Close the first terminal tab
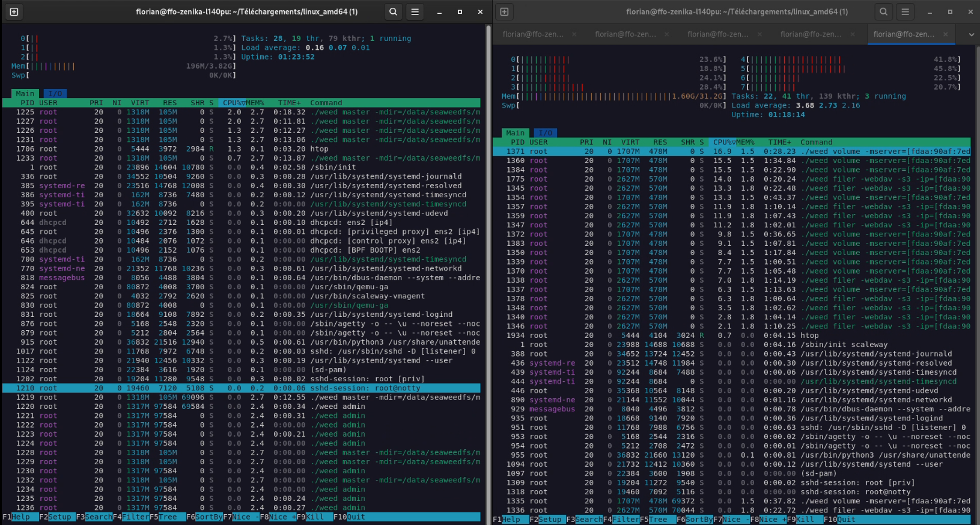The image size is (980, 525). point(574,34)
